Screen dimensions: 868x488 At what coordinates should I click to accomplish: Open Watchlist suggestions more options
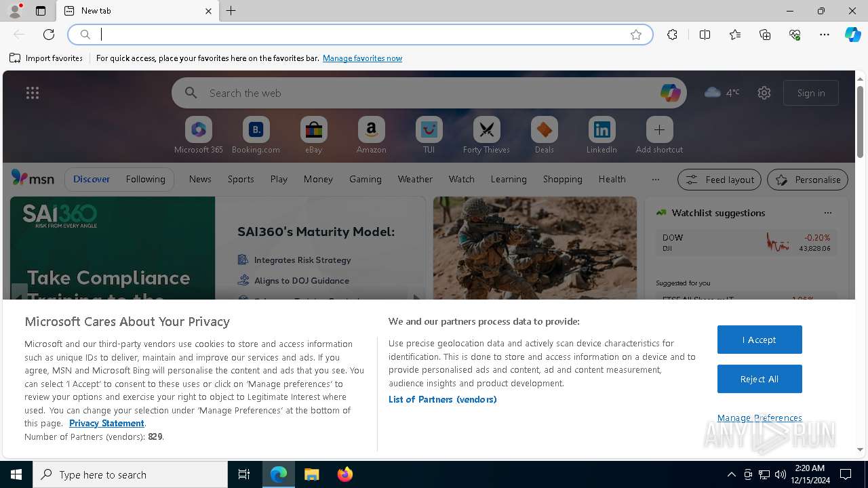click(828, 213)
